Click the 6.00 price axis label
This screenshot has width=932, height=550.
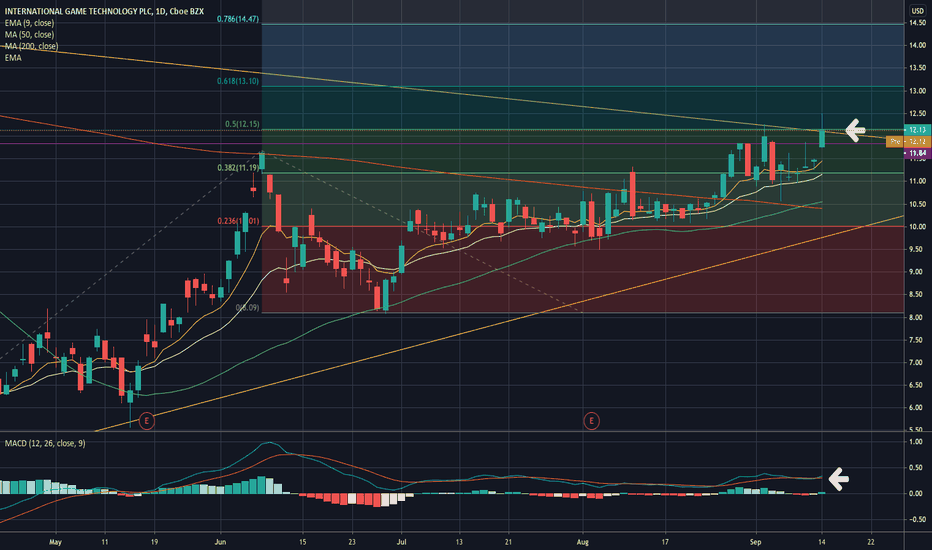pyautogui.click(x=917, y=408)
